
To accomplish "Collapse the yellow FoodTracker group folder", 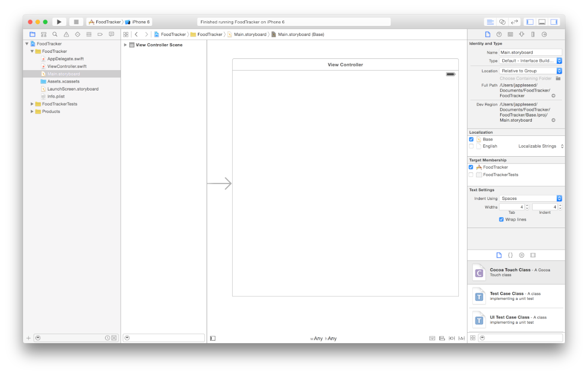I will (x=32, y=51).
